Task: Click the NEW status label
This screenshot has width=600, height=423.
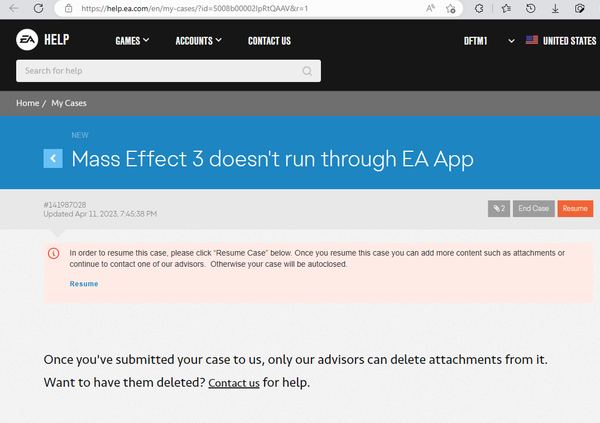Action: [x=80, y=135]
